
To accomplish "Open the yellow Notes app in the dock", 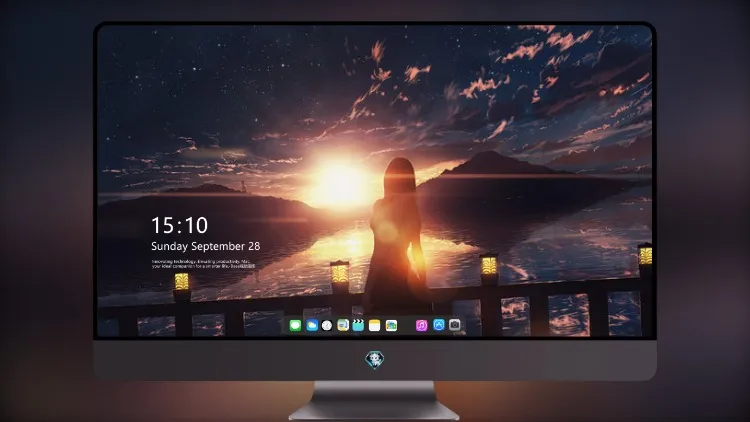I will (x=375, y=325).
